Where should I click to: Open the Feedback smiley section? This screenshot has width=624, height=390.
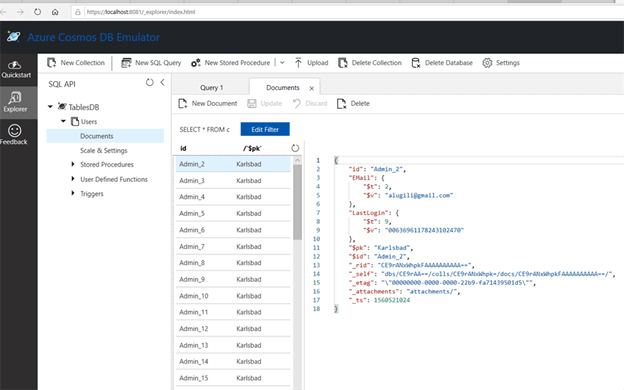[14, 135]
